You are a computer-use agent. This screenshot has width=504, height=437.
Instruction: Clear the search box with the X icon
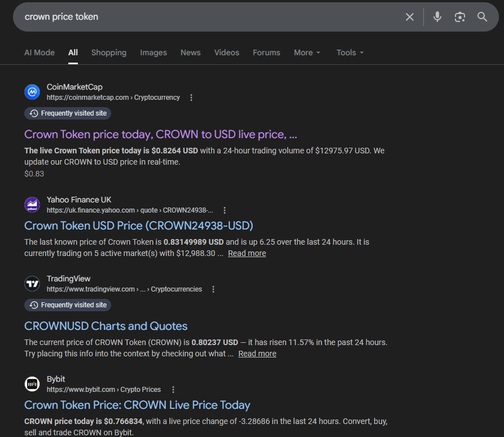410,17
